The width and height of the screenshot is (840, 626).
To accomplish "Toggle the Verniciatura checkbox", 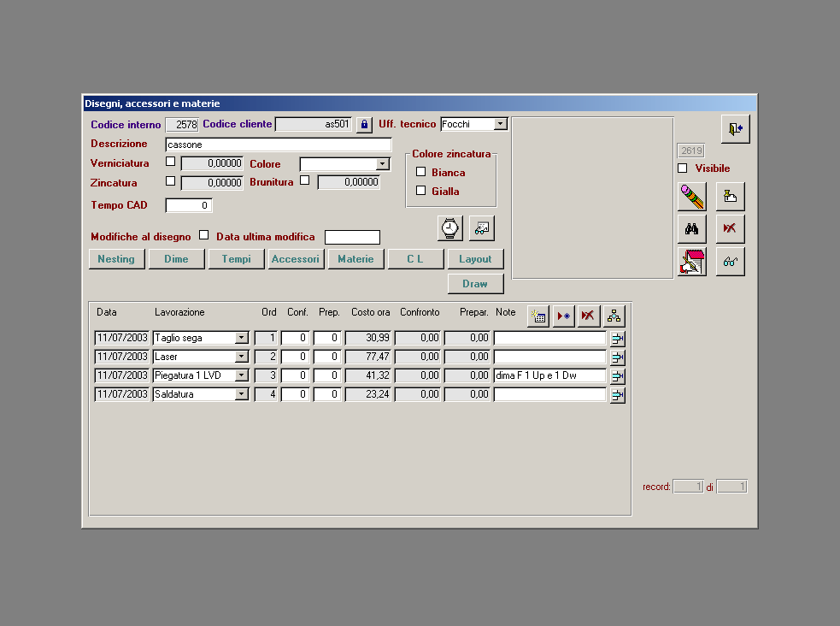I will click(170, 162).
